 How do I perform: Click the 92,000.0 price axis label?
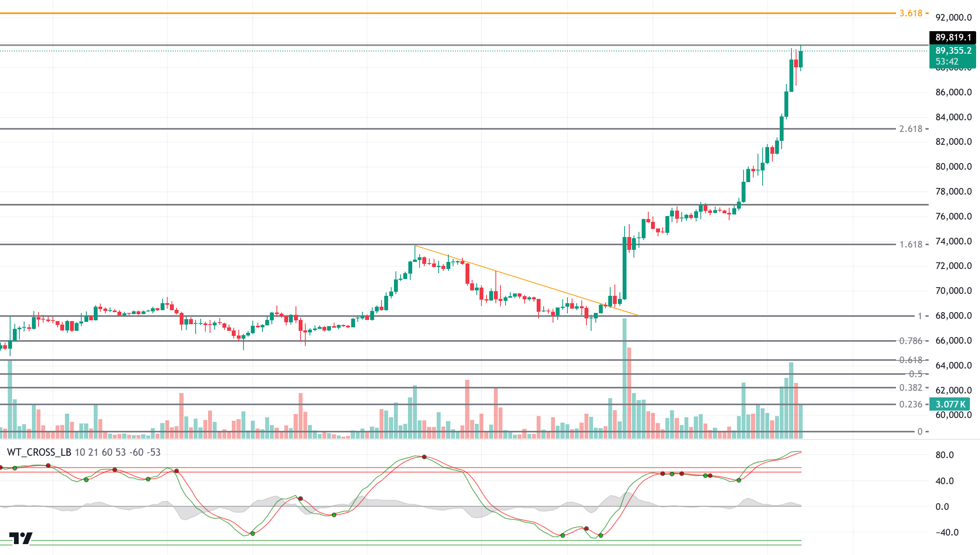(953, 18)
